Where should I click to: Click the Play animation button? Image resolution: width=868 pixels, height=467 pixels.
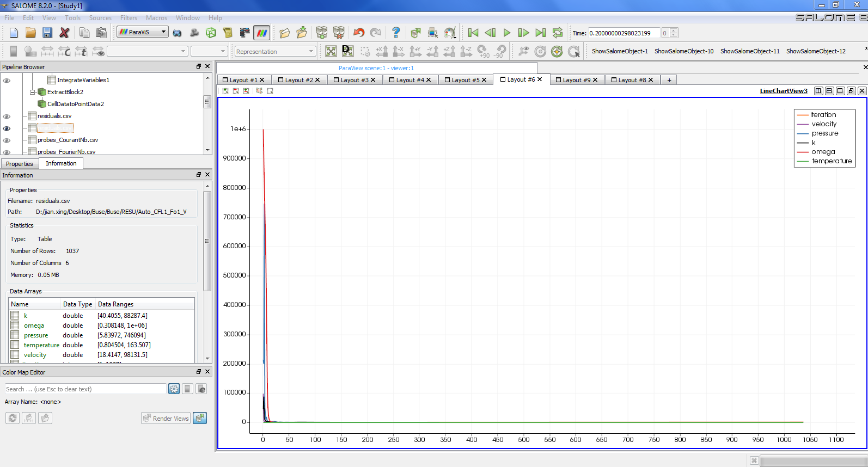[x=507, y=33]
